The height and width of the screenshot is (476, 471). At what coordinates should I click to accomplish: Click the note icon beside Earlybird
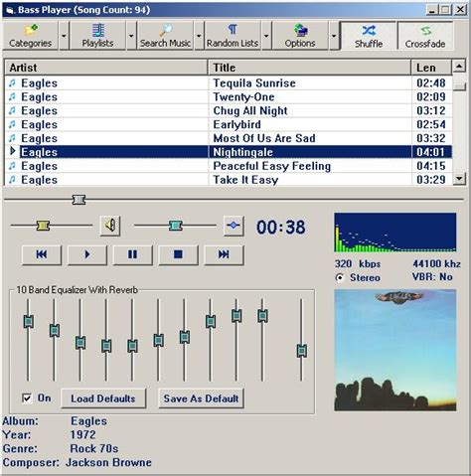click(12, 124)
